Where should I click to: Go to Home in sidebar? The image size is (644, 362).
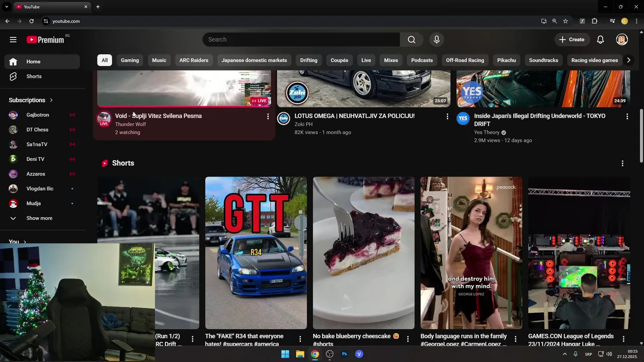click(x=42, y=61)
